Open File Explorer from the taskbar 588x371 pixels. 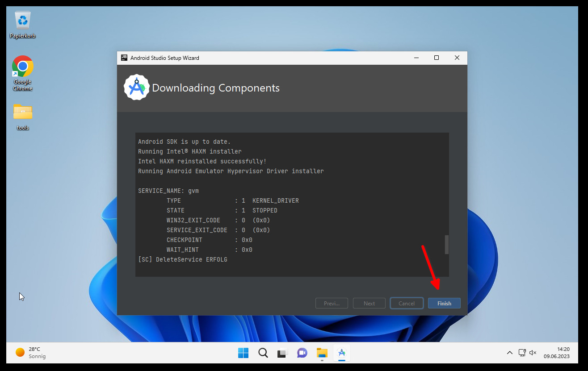tap(322, 353)
